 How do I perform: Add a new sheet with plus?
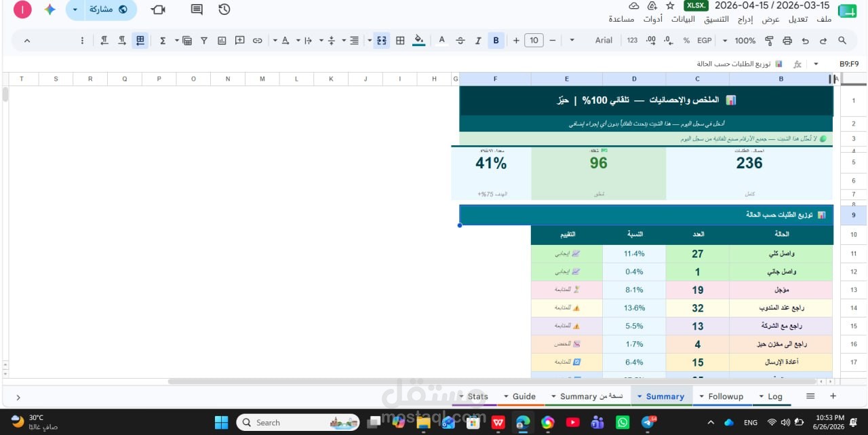(833, 396)
